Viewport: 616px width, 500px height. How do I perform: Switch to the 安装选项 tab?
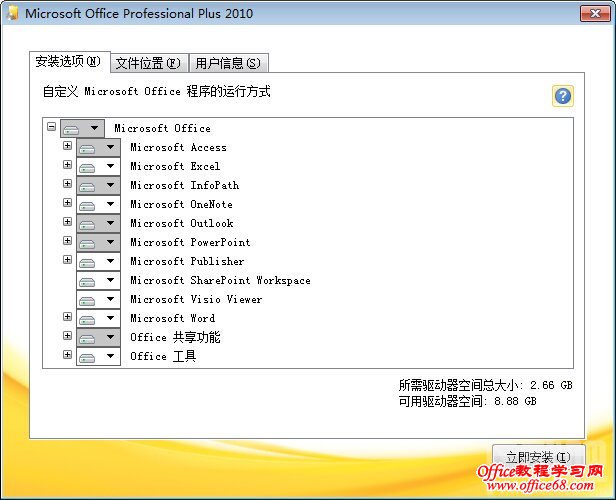point(69,61)
